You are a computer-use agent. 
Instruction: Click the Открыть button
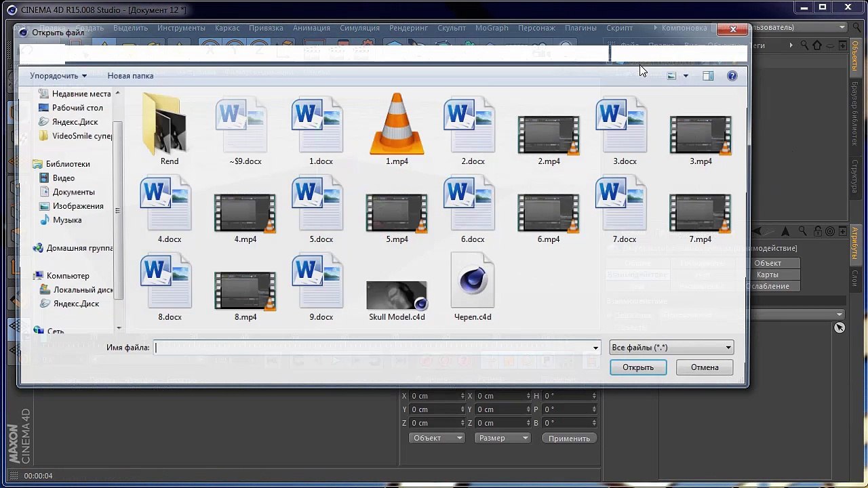pyautogui.click(x=638, y=367)
